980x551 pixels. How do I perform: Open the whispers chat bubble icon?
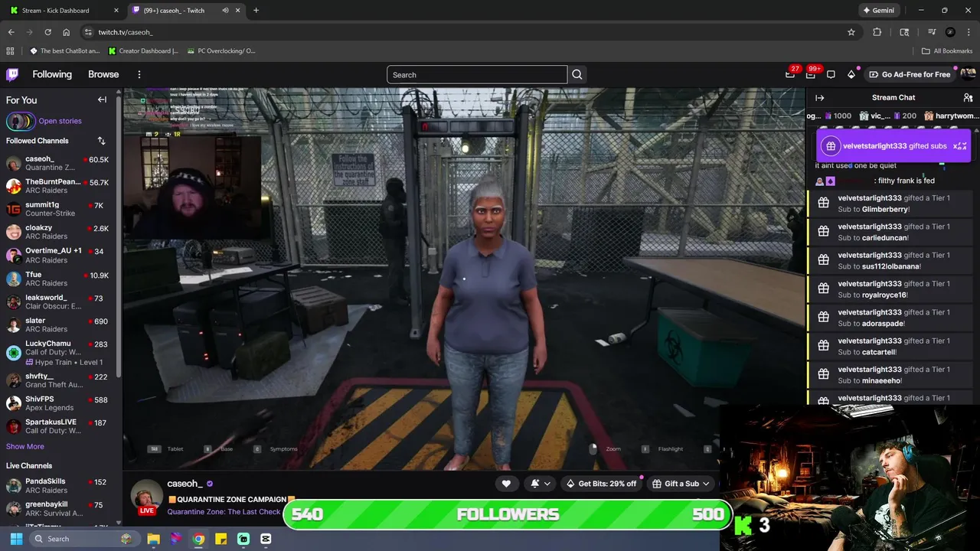coord(831,74)
